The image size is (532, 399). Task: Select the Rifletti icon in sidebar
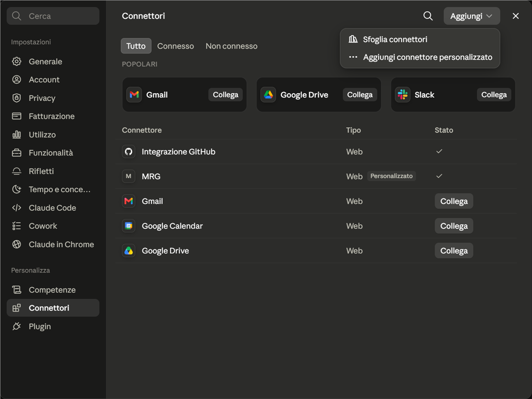pyautogui.click(x=17, y=171)
